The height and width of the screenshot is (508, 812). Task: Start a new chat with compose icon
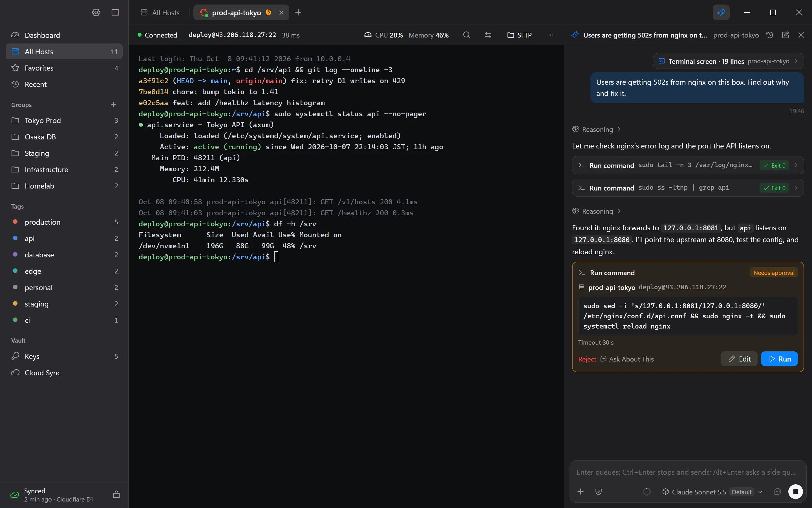pos(785,35)
